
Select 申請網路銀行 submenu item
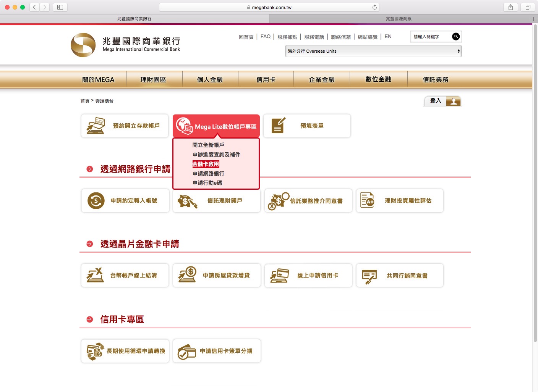coord(208,174)
